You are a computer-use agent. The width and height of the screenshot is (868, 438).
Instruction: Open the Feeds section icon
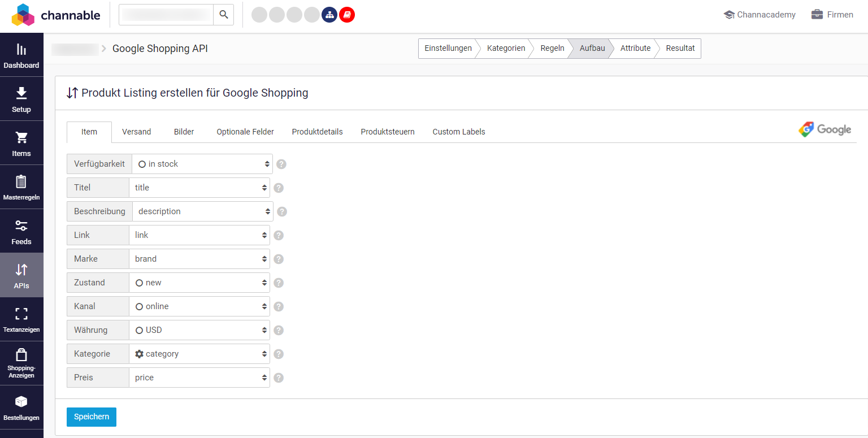(21, 231)
